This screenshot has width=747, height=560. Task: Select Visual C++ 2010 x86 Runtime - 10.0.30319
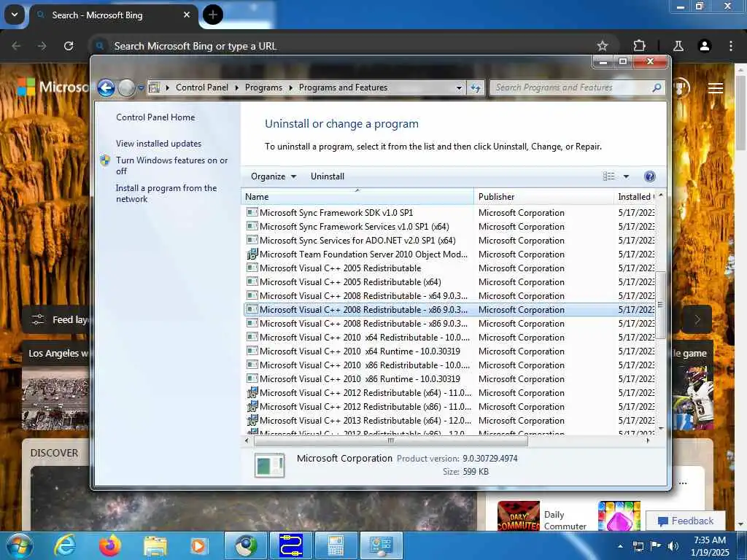coord(449,379)
